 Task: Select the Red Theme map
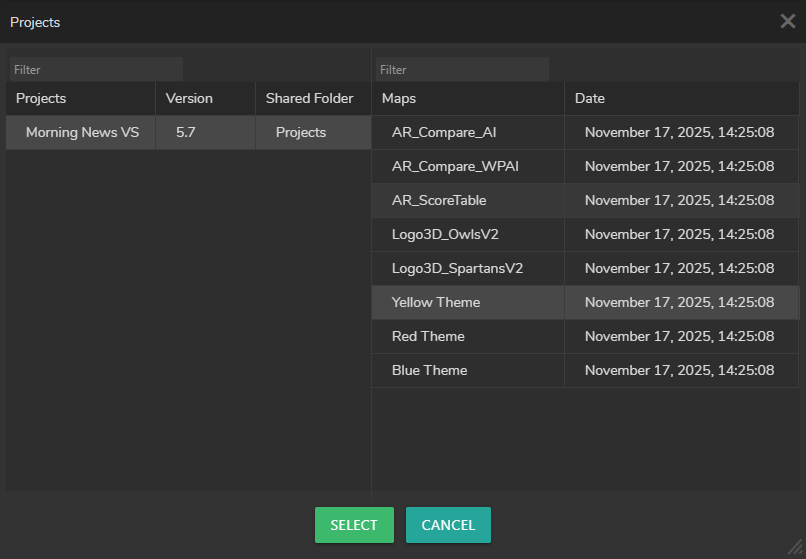click(428, 336)
